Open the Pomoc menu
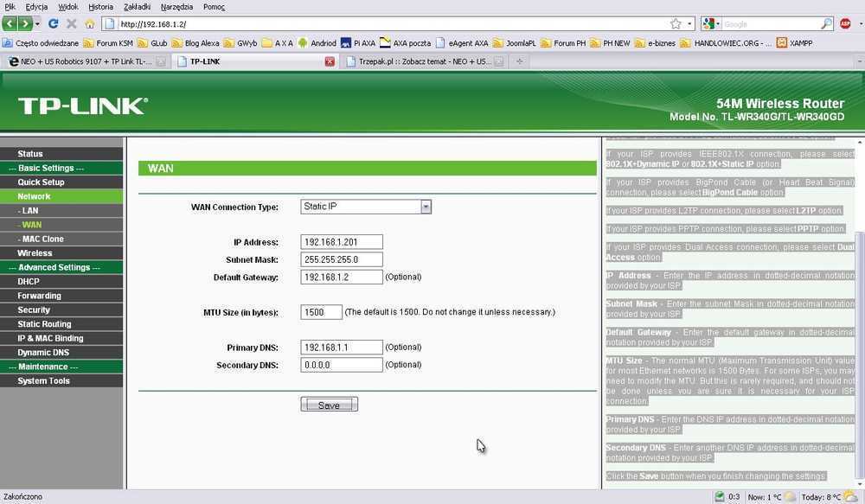 (x=214, y=7)
